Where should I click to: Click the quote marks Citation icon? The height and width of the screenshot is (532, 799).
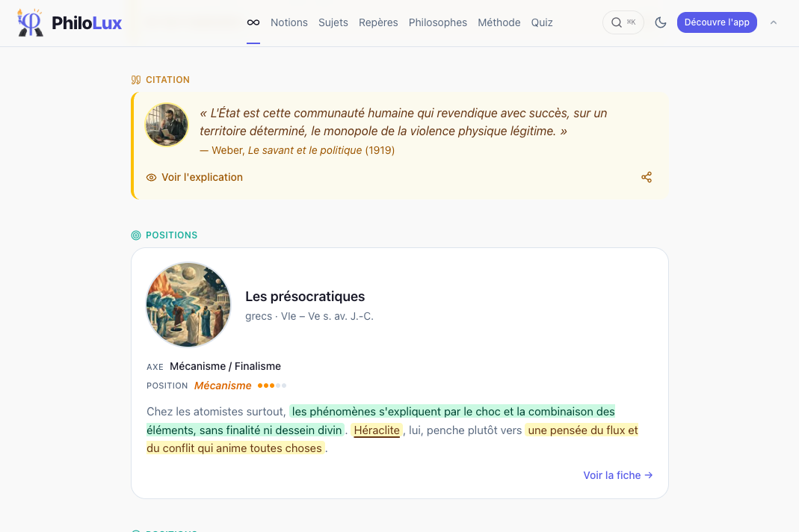[135, 80]
